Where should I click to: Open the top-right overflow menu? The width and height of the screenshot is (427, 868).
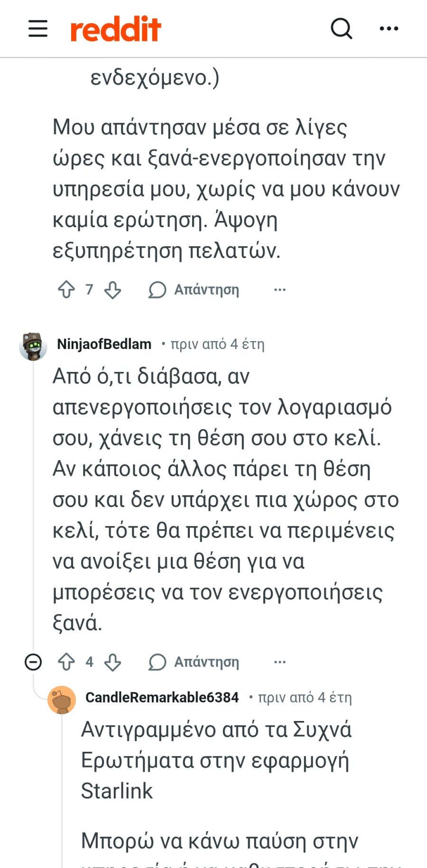[x=388, y=28]
